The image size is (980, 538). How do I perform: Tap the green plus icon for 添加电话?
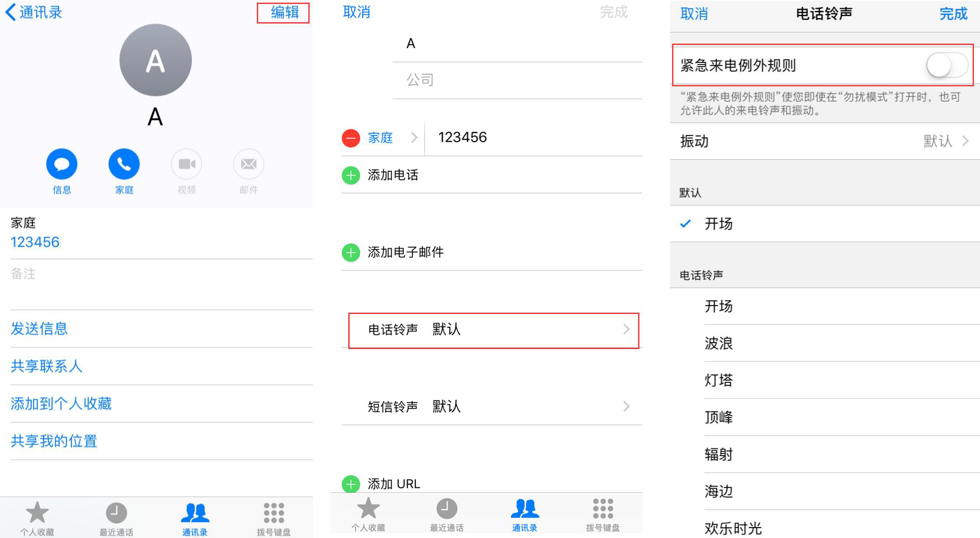coord(351,175)
